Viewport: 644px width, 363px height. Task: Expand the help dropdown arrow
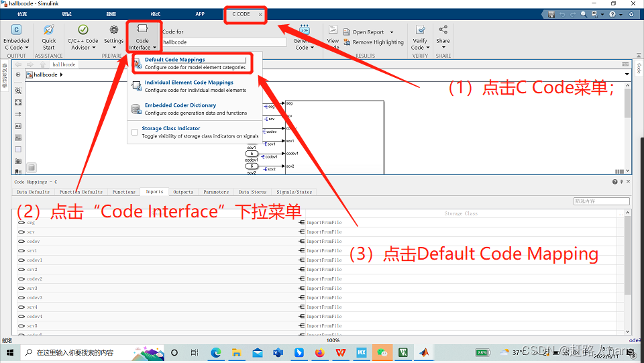click(621, 14)
